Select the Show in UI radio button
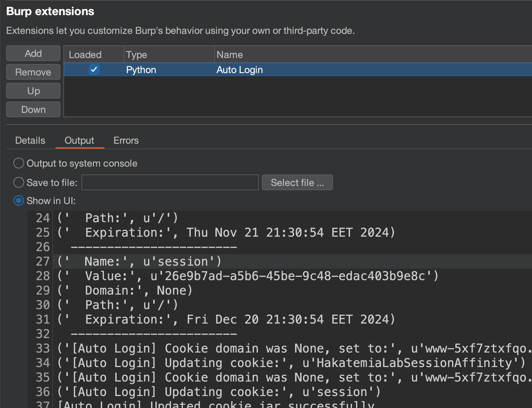 point(19,201)
